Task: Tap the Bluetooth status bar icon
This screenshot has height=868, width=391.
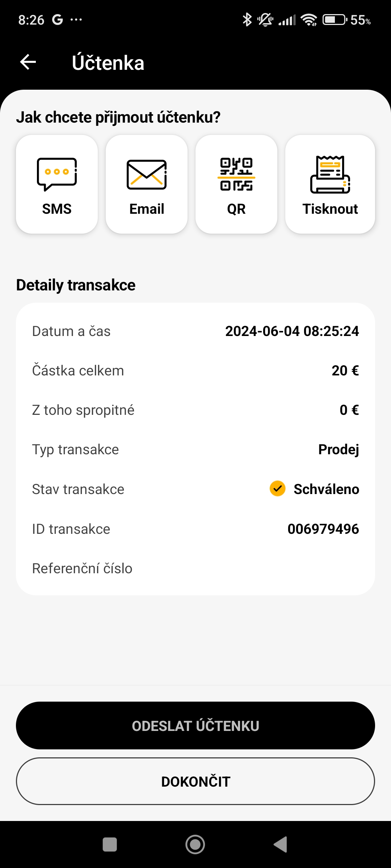Action: (247, 20)
